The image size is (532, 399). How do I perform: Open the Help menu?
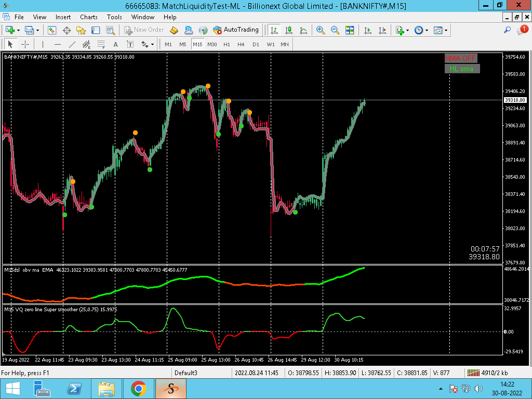coord(170,17)
